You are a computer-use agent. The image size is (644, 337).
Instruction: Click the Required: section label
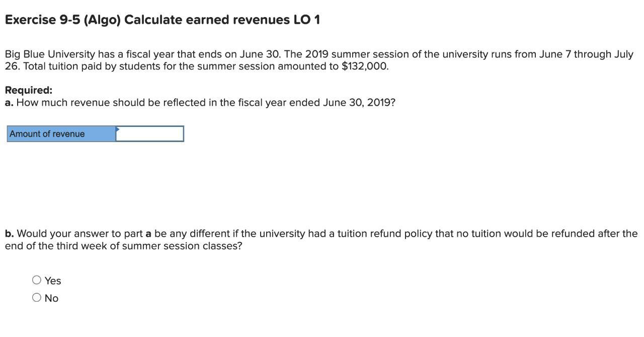(28, 90)
